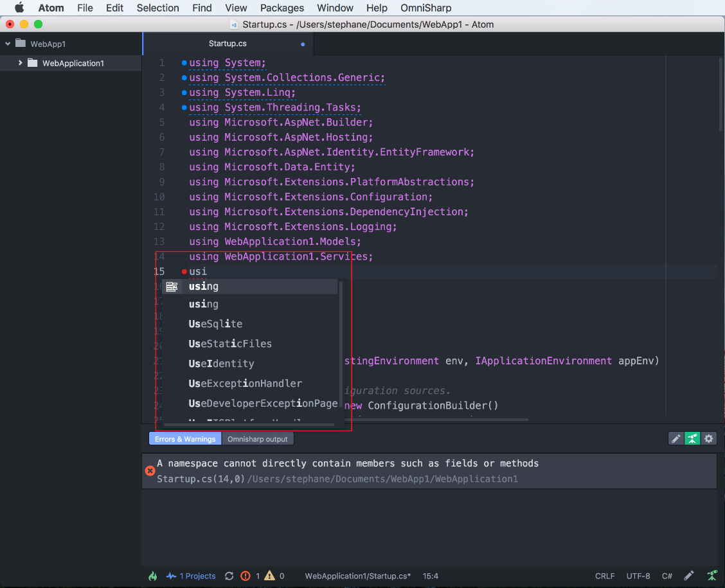Screen dimensions: 725x588
Task: Click the red error marker on line 15
Action: click(x=184, y=271)
